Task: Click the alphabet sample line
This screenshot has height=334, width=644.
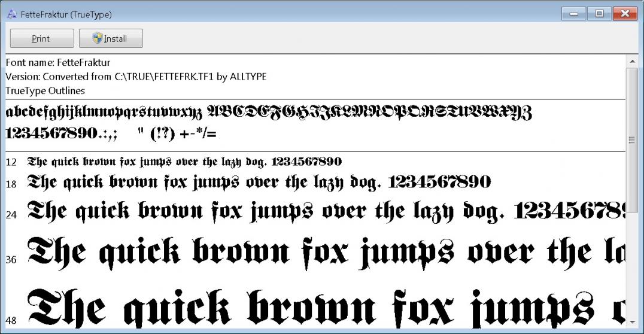Action: tap(269, 113)
